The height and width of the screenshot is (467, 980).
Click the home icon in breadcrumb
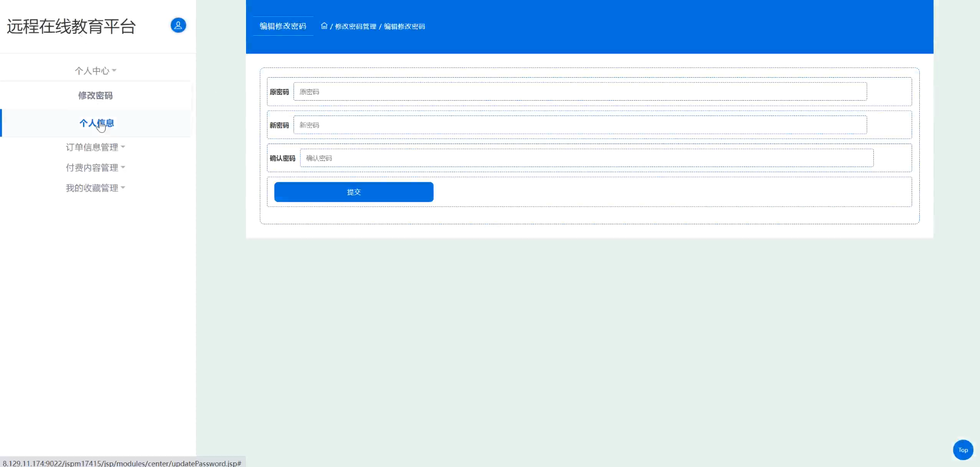tap(324, 26)
